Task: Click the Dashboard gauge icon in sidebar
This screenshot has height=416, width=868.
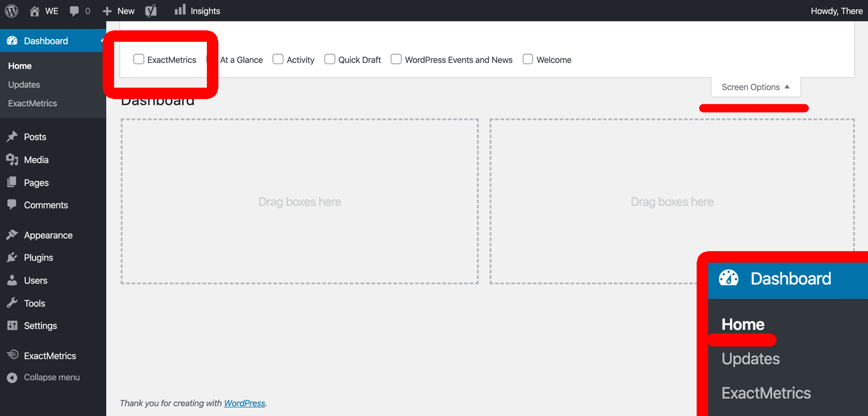Action: (x=12, y=41)
